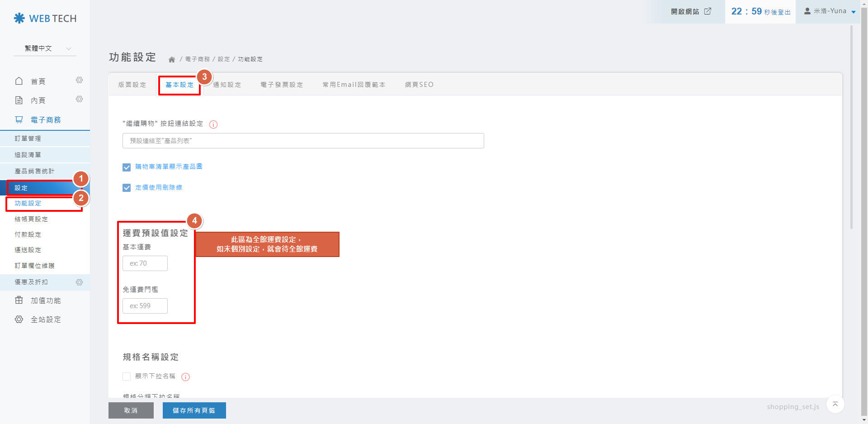868x424 pixels.
Task: Open website via 開啟網站 external link icon
Action: (x=708, y=11)
